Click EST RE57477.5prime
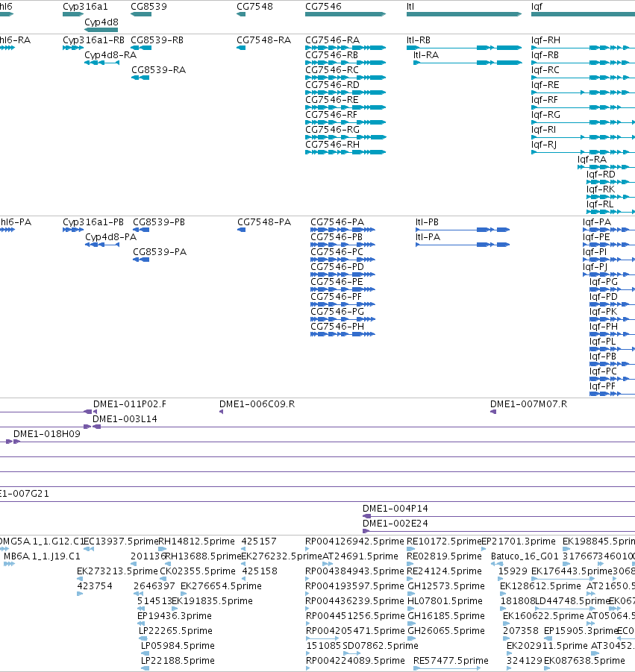The image size is (635, 672). click(x=451, y=661)
